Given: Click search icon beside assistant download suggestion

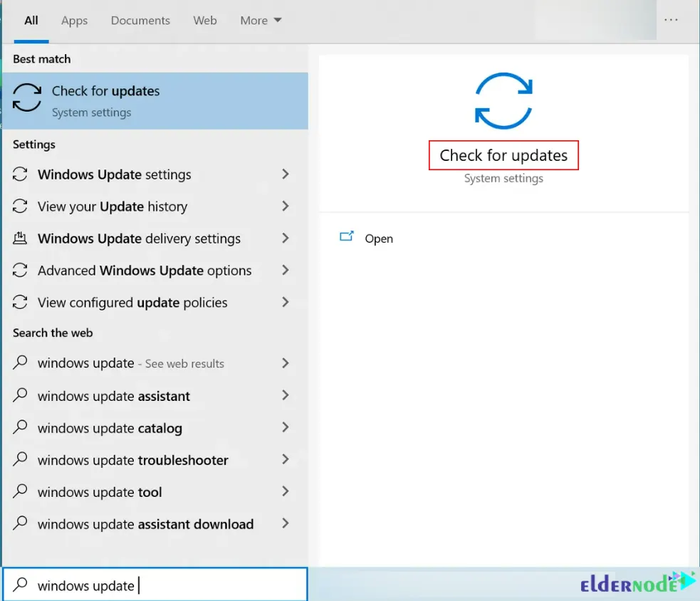Looking at the screenshot, I should click(20, 523).
